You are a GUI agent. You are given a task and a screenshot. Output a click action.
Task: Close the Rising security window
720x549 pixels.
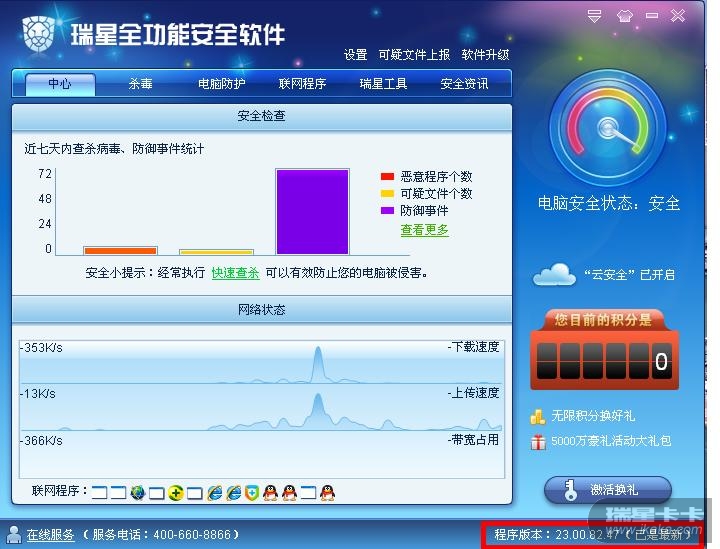[678, 16]
